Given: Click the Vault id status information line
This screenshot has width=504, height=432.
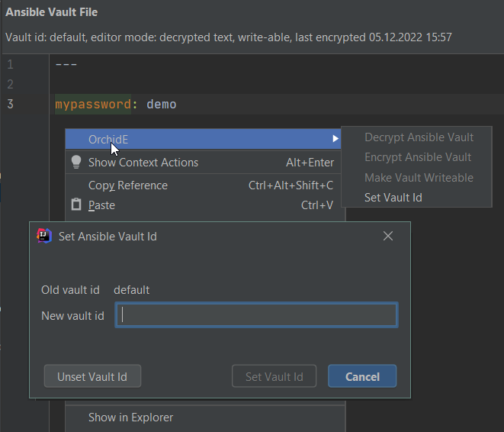Looking at the screenshot, I should [x=229, y=37].
